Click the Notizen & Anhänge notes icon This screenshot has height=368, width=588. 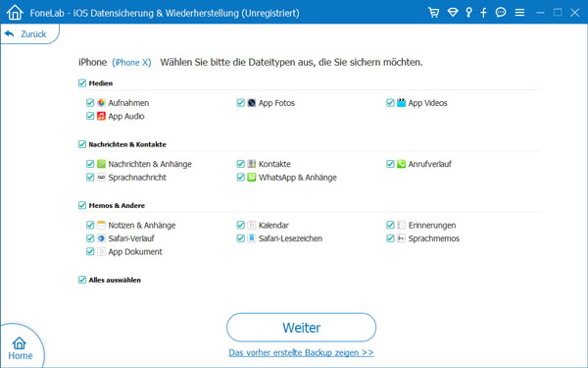(101, 225)
